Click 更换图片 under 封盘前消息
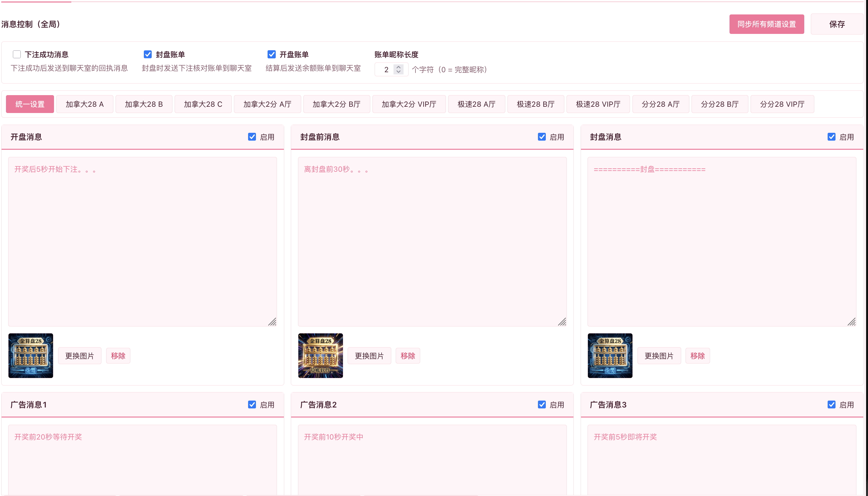 (369, 356)
